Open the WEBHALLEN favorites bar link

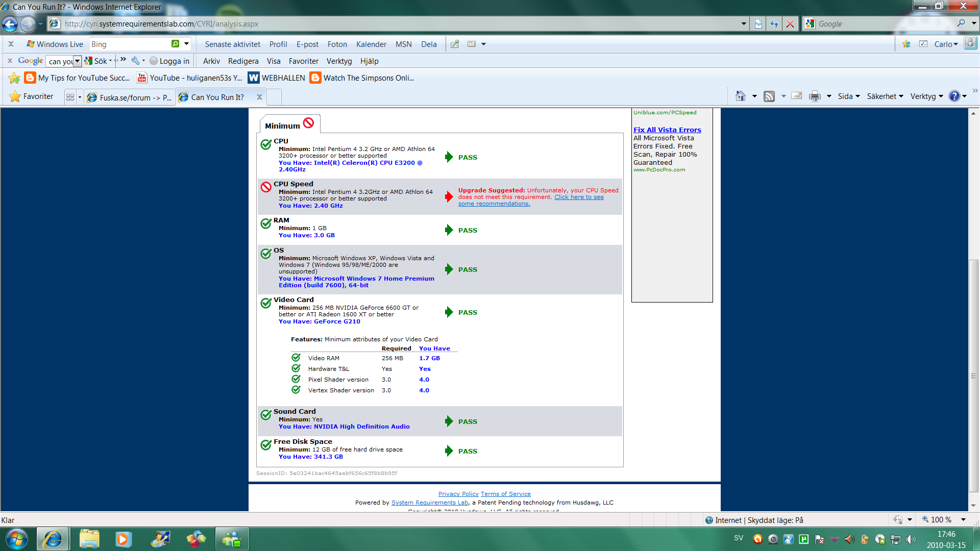tap(277, 78)
